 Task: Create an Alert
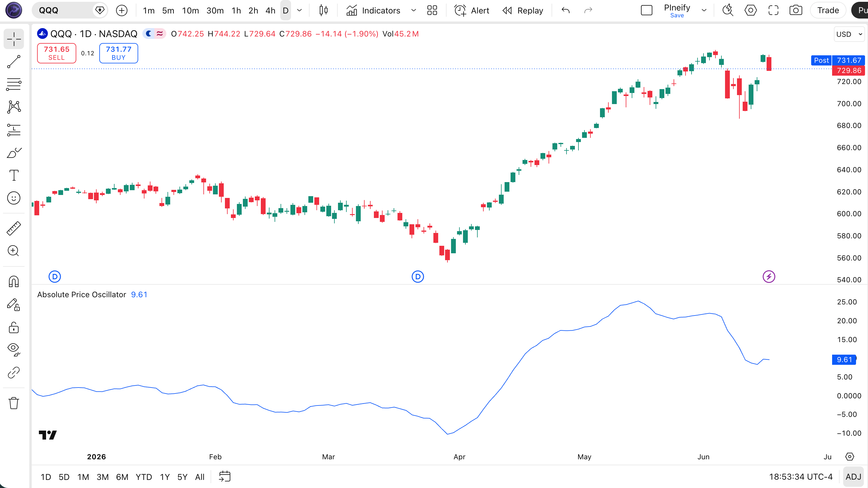[472, 10]
